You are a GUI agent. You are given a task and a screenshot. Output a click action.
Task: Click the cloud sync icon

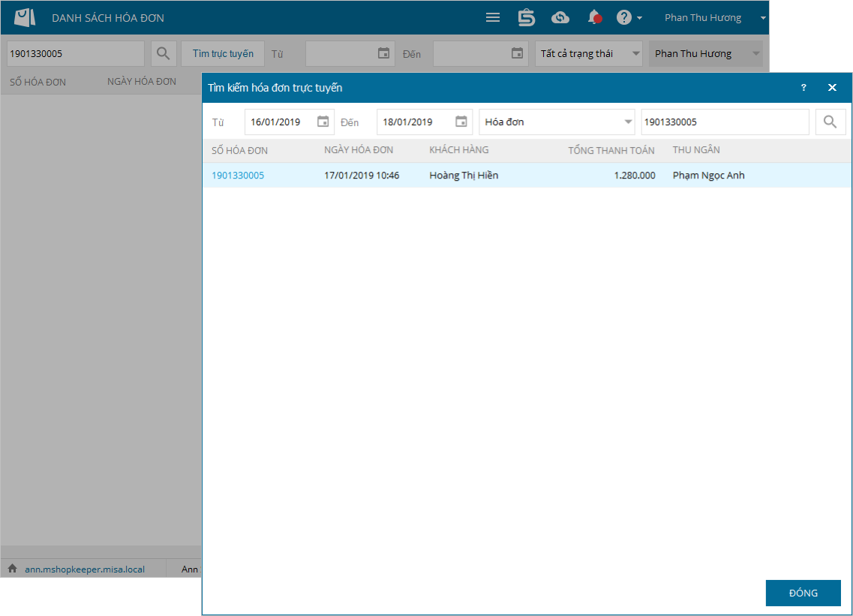pyautogui.click(x=560, y=17)
